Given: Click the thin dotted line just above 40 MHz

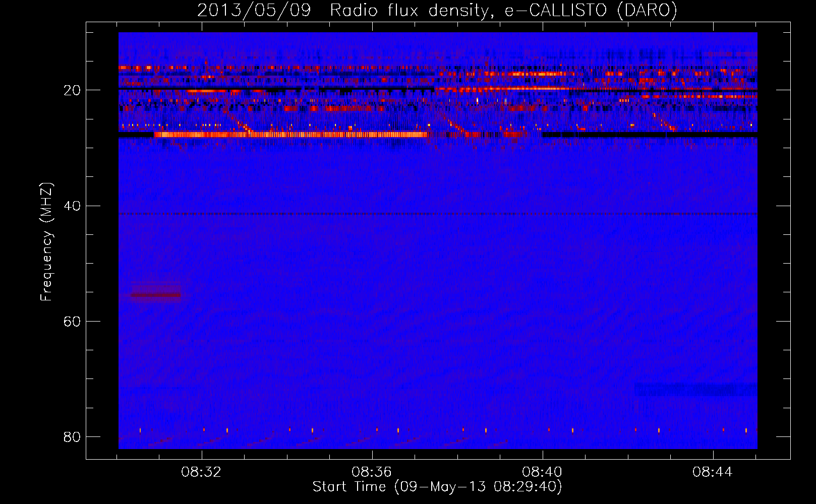Looking at the screenshot, I should click(438, 214).
